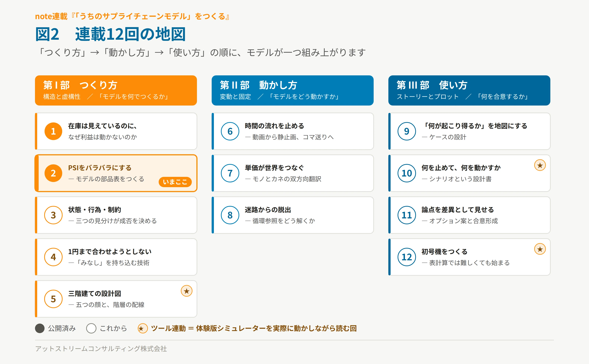Click star icon on 何を止めて、何を動かすか card
This screenshot has height=364, width=589.
[x=540, y=165]
